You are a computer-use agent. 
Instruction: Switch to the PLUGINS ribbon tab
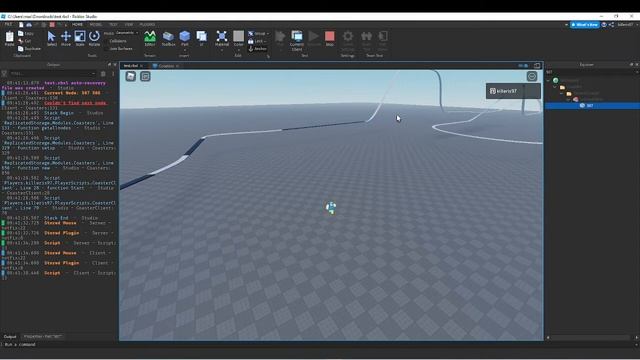pyautogui.click(x=147, y=25)
